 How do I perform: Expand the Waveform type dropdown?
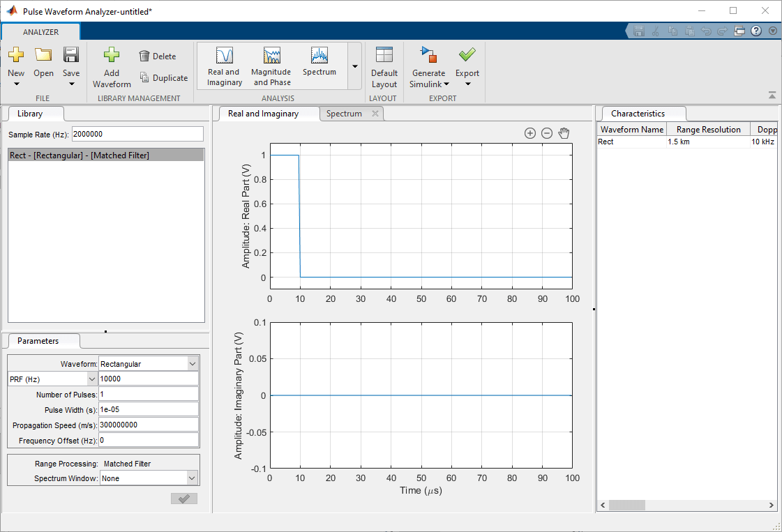point(193,363)
